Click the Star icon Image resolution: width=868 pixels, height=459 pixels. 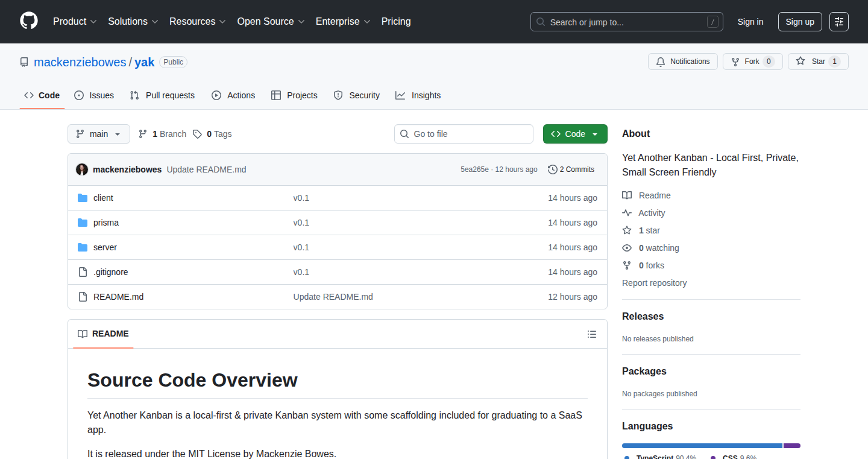pyautogui.click(x=800, y=61)
